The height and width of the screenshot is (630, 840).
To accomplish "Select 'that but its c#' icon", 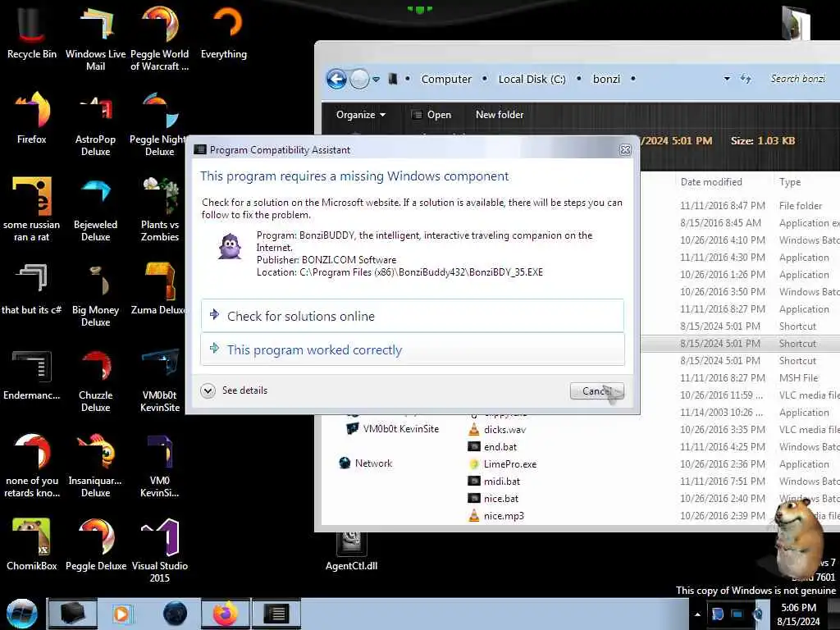I will tap(32, 289).
